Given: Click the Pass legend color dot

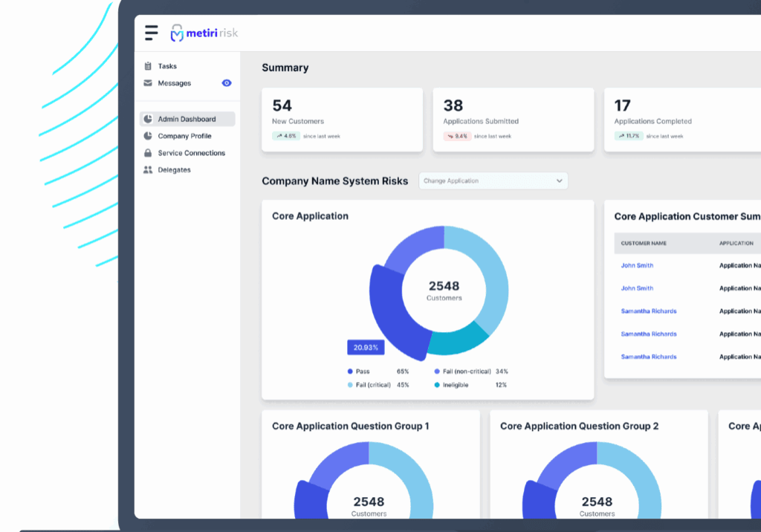Looking at the screenshot, I should pos(350,372).
